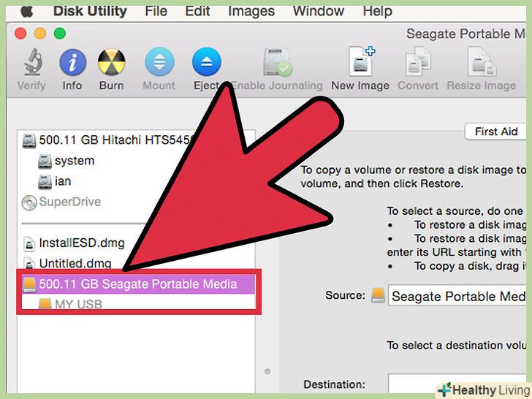Open the Apple menu
The image size is (532, 399).
pyautogui.click(x=27, y=11)
